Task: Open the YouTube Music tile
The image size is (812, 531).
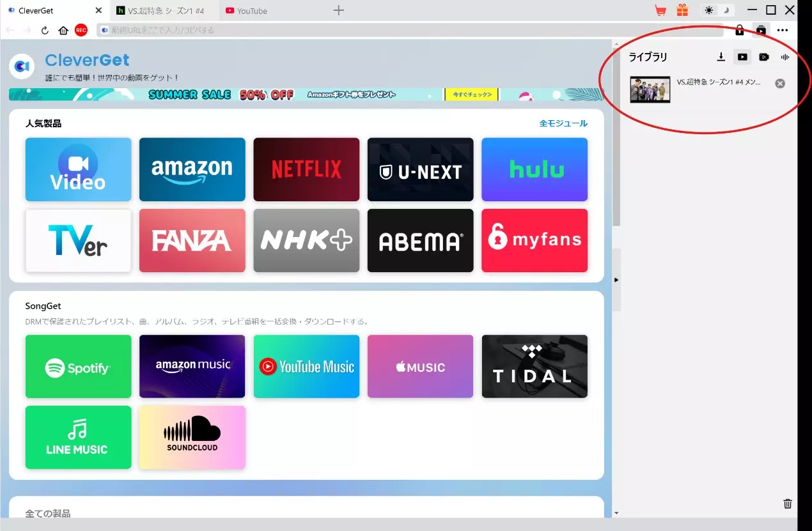Action: (x=306, y=366)
